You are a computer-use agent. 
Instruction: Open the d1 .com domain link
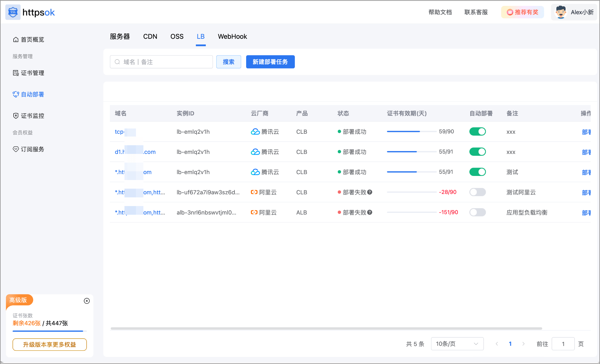(x=135, y=152)
